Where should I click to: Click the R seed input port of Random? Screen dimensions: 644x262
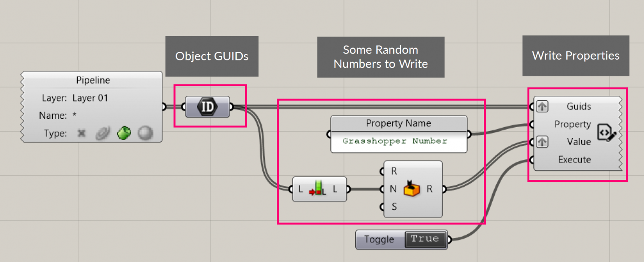pos(383,171)
